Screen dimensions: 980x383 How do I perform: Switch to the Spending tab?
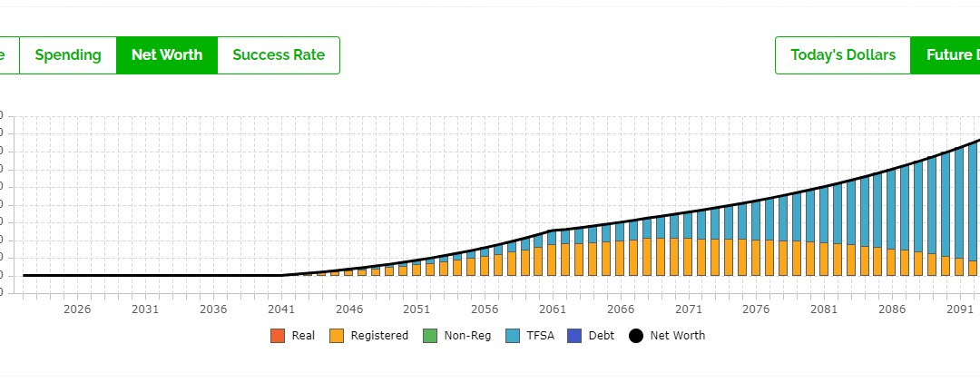(68, 55)
